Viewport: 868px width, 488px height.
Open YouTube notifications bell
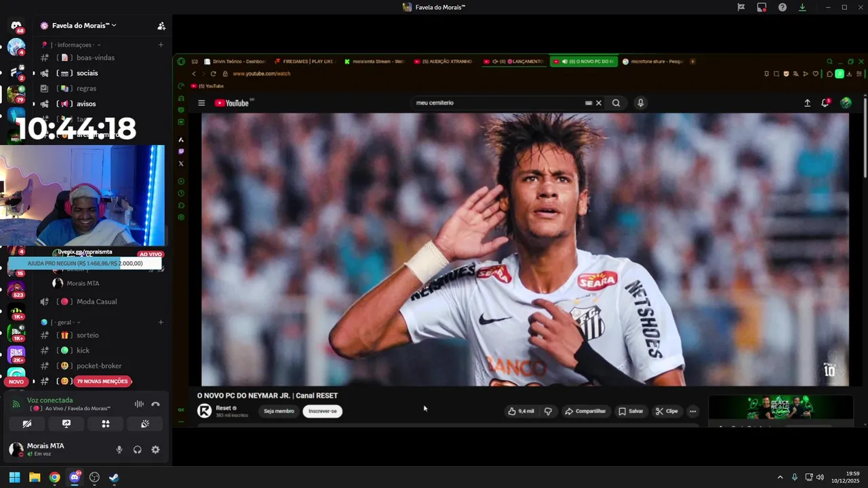[826, 103]
